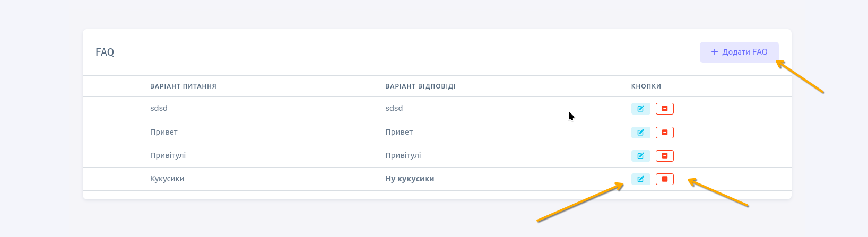Click the Варіант питання column header
This screenshot has width=868, height=237.
coord(183,86)
